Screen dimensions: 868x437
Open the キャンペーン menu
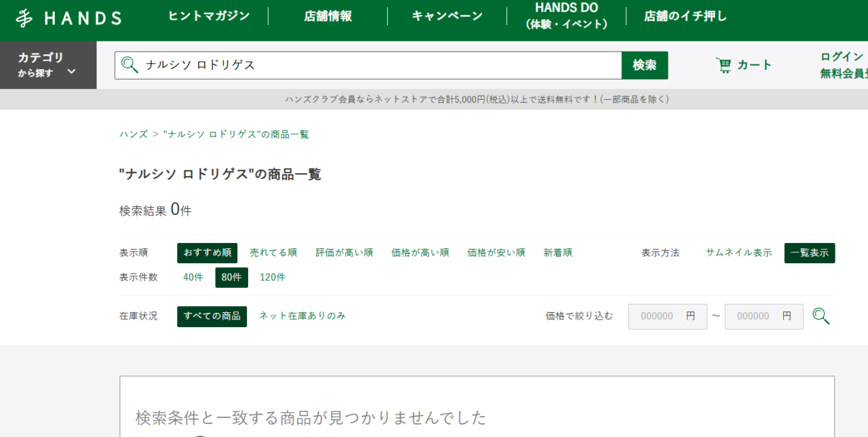(447, 16)
